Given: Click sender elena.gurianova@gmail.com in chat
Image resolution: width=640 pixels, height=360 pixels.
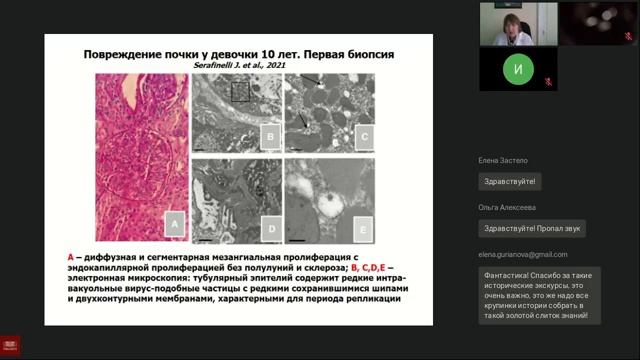Looking at the screenshot, I should click(x=523, y=254).
